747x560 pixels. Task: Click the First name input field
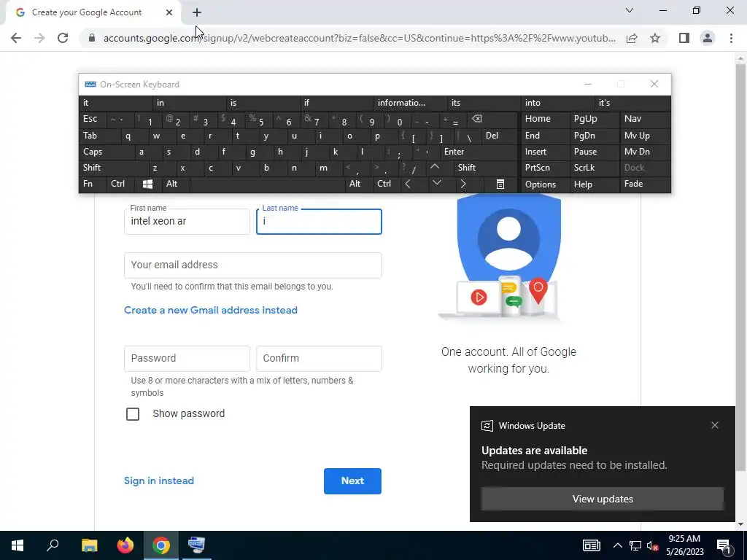[x=187, y=222]
